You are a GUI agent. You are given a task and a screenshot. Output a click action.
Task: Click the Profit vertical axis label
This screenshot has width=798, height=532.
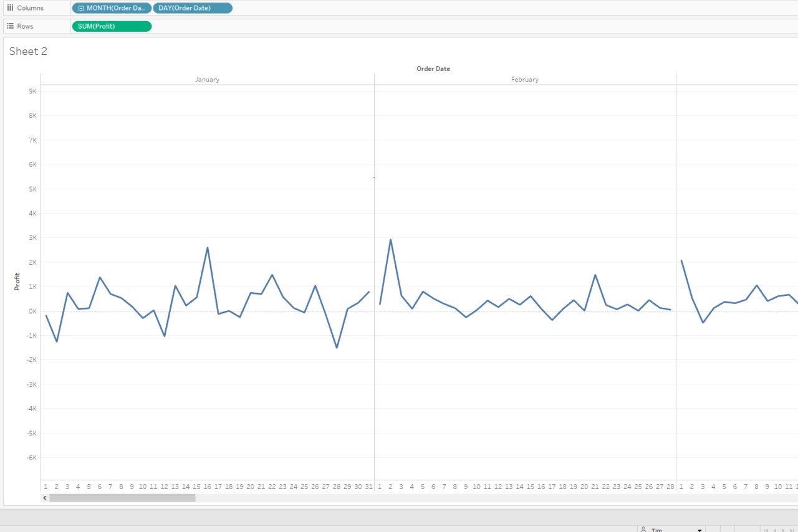point(16,280)
